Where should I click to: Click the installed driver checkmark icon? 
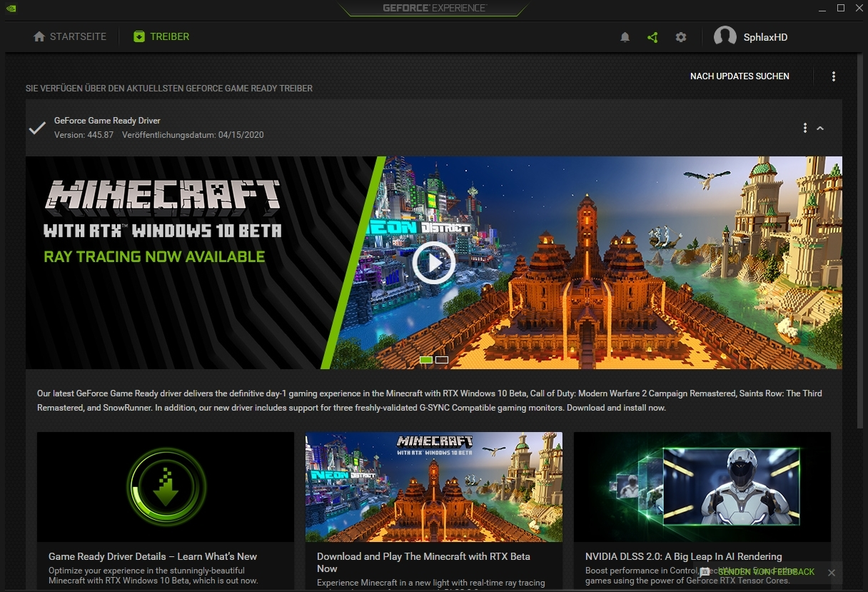(x=37, y=128)
